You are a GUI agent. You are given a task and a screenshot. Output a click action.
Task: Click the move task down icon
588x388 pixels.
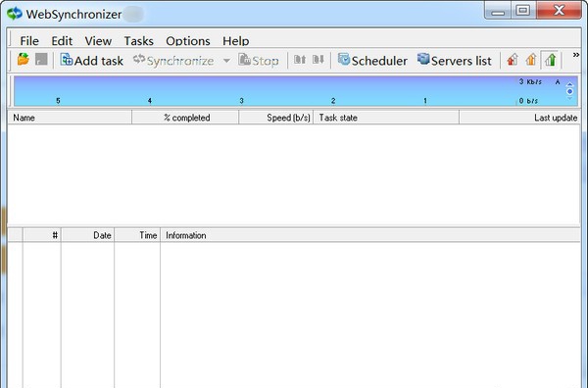coord(318,59)
